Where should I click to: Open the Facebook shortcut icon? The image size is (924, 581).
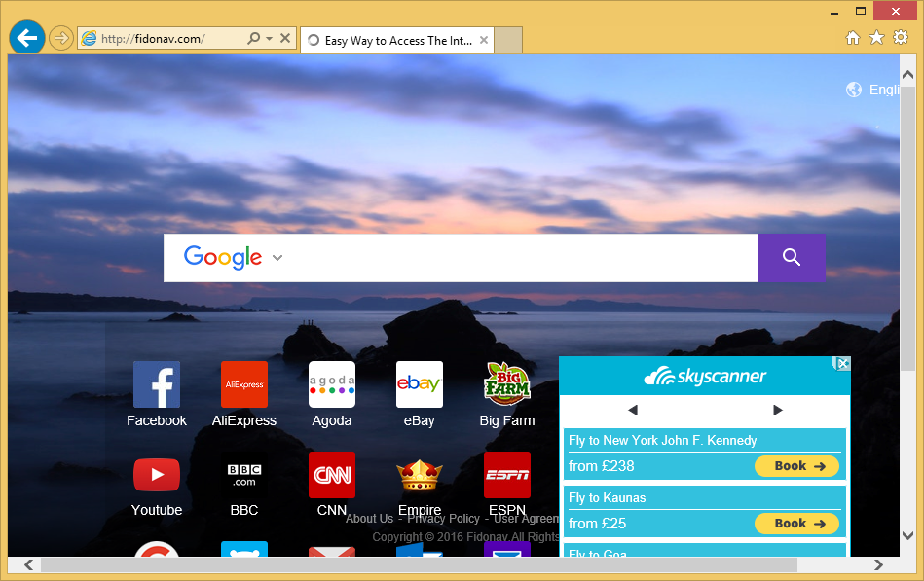pos(157,384)
